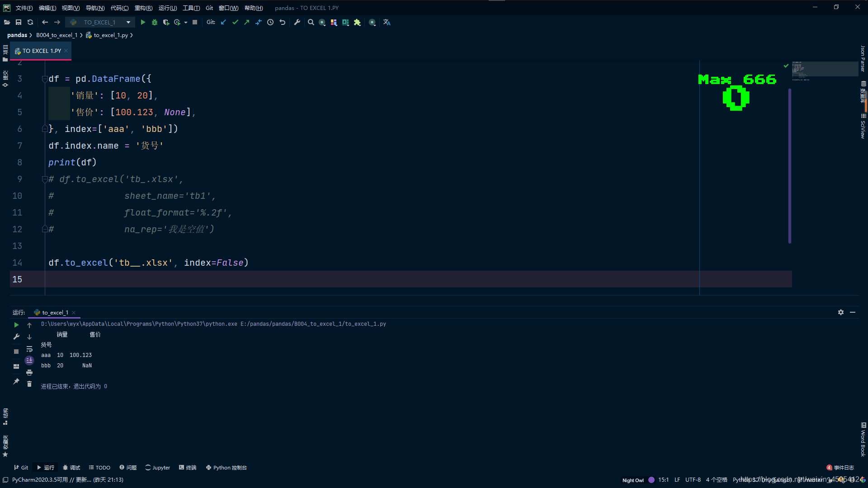Image resolution: width=868 pixels, height=488 pixels.
Task: Open the 运行(U) menu
Action: point(168,8)
